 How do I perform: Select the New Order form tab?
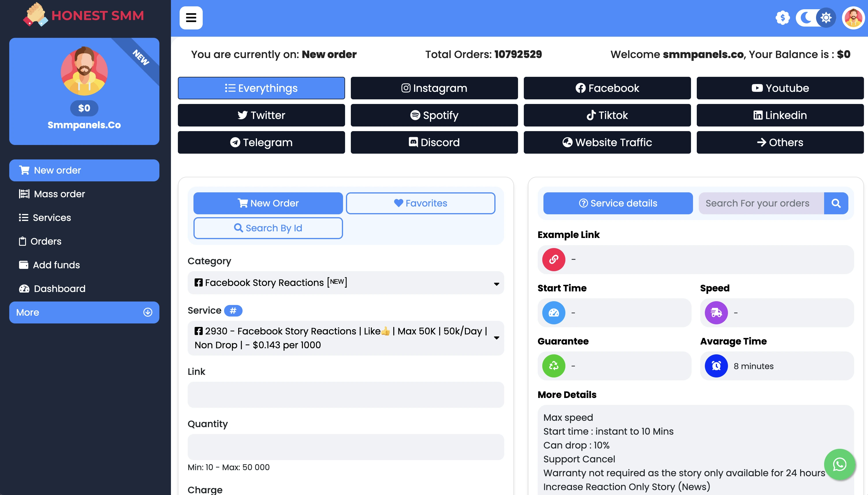pos(268,203)
